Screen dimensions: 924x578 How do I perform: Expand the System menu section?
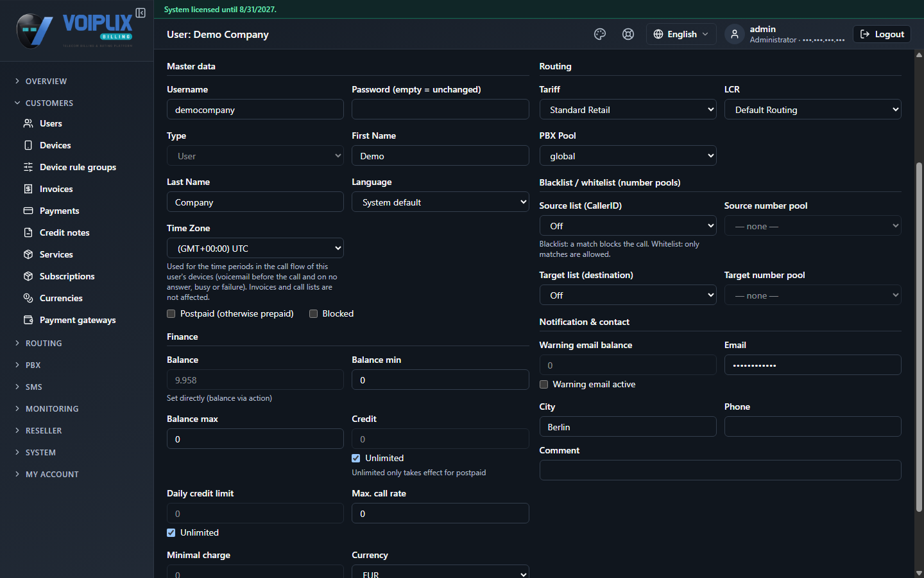[x=40, y=453]
